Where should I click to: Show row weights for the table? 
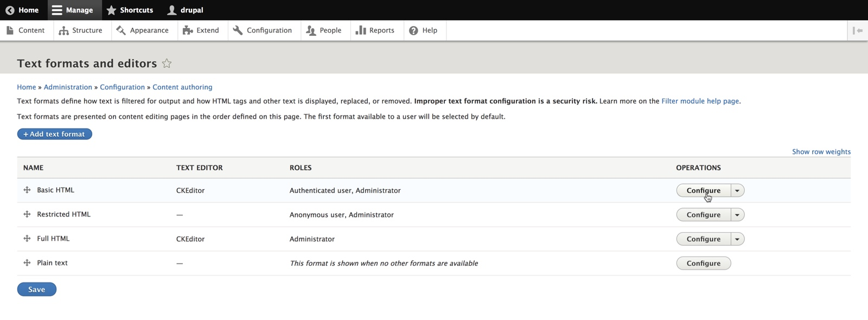(821, 152)
